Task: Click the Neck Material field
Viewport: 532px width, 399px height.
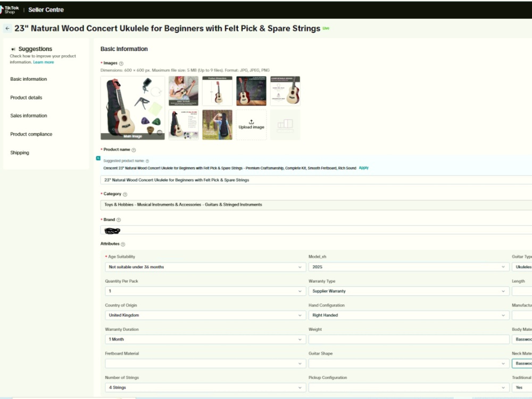Action: pyautogui.click(x=522, y=363)
